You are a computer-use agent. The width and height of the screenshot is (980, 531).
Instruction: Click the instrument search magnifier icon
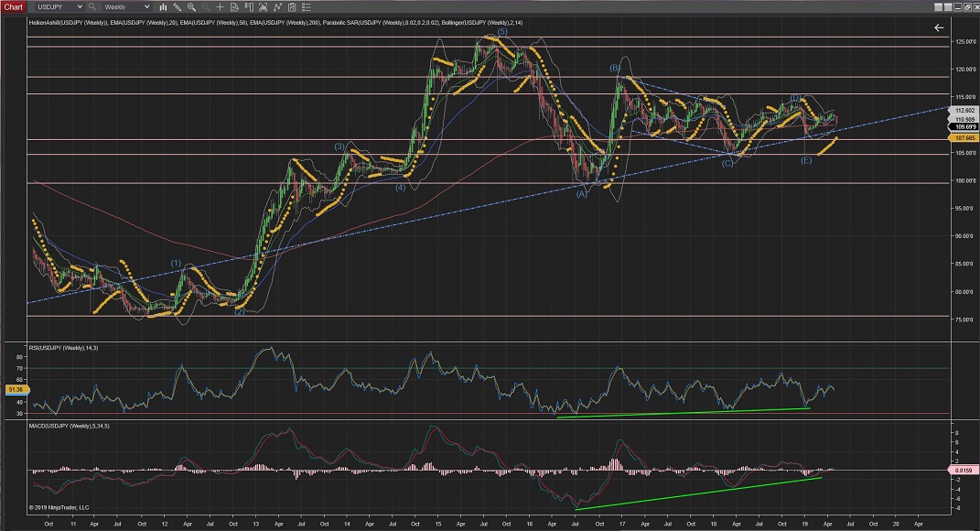(x=92, y=6)
